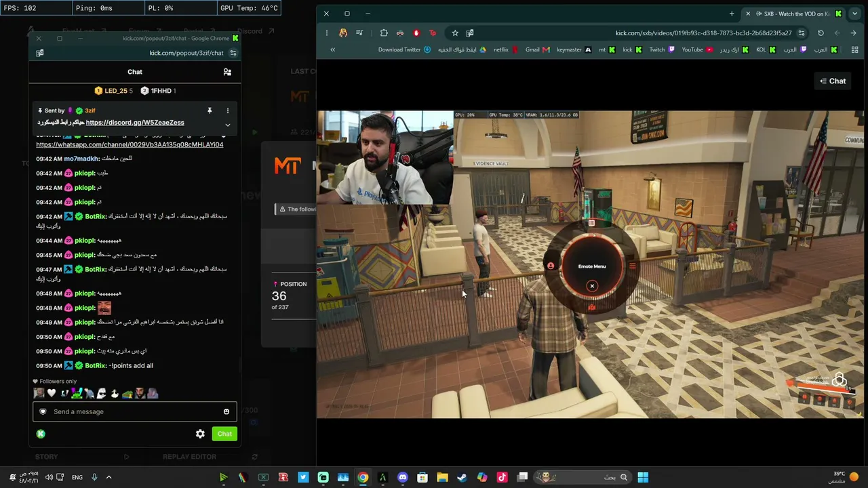Screen dimensions: 868x488
Task: Show hidden bookmarks with double chevron
Action: coord(332,49)
